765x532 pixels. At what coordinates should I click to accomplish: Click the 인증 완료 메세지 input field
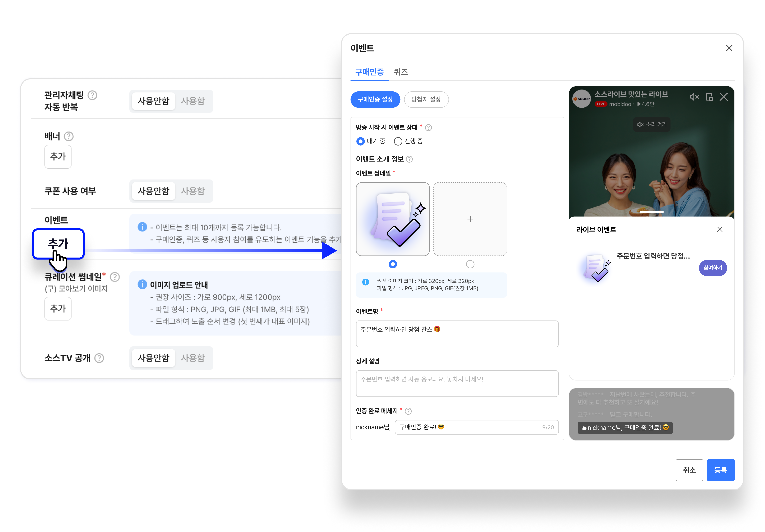476,427
